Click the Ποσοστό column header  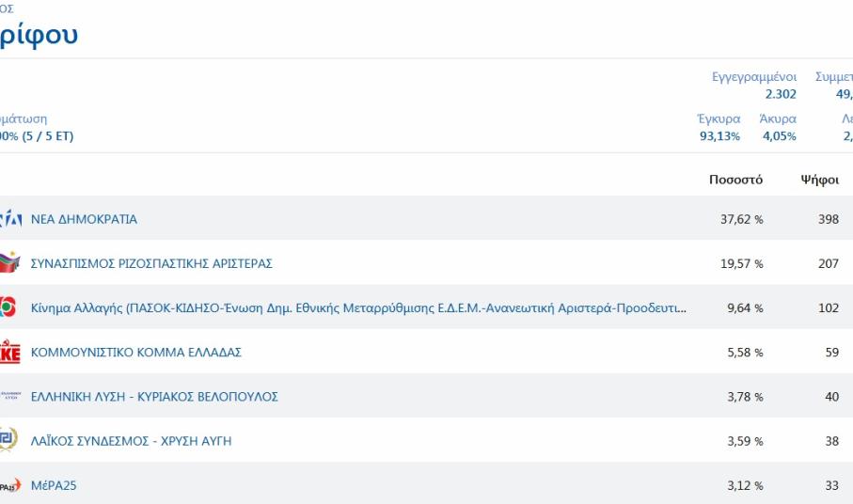735,180
